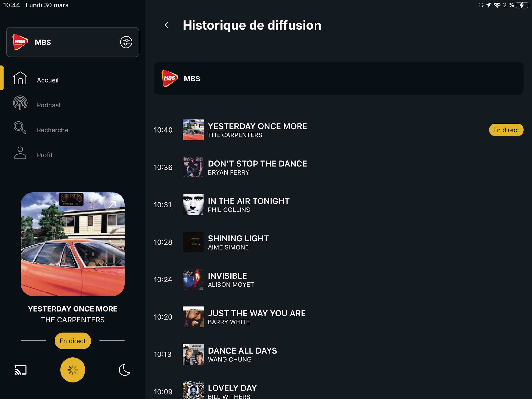Click artist name PHIL COLLINS

coord(229,210)
